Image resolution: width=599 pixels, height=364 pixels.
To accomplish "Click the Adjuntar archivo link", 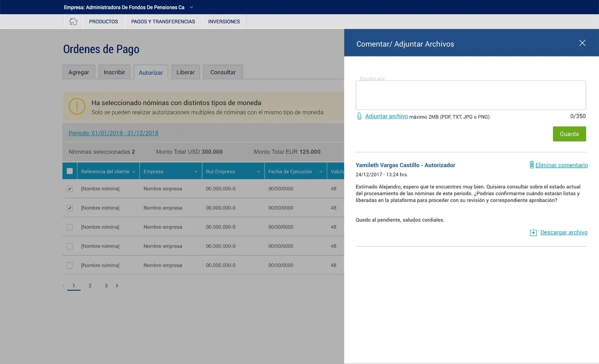I will [387, 116].
